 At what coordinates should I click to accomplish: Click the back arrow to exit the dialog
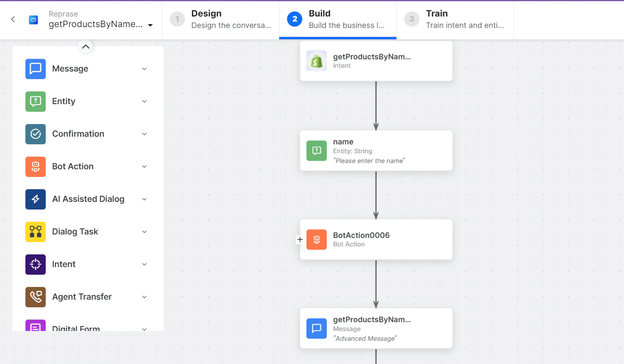click(12, 19)
